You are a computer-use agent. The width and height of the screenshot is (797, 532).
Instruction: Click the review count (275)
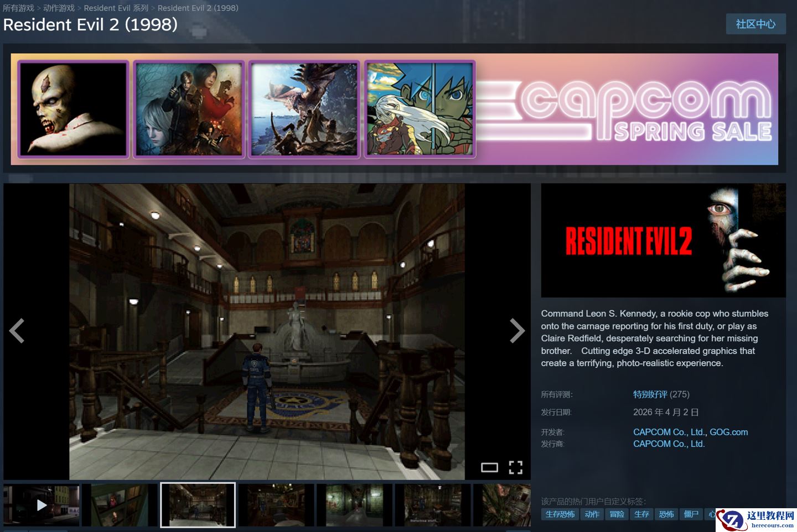680,394
